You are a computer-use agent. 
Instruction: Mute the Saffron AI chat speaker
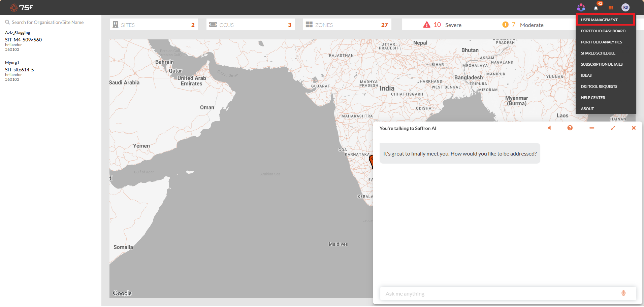[x=549, y=128]
